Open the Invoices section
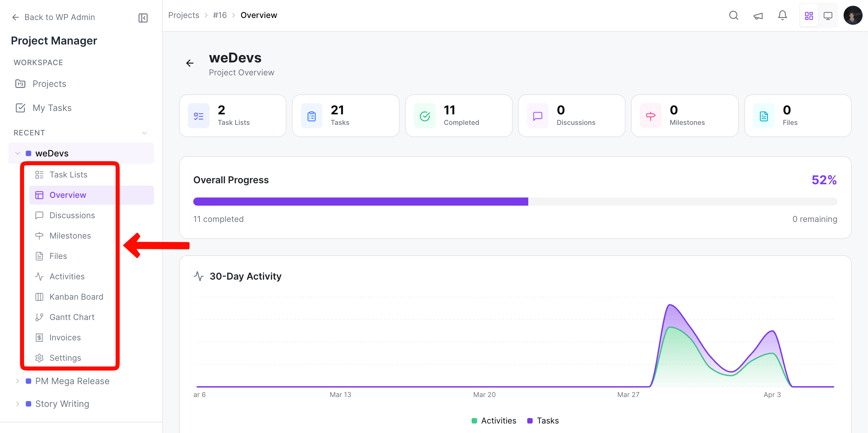The image size is (868, 433). (x=65, y=337)
